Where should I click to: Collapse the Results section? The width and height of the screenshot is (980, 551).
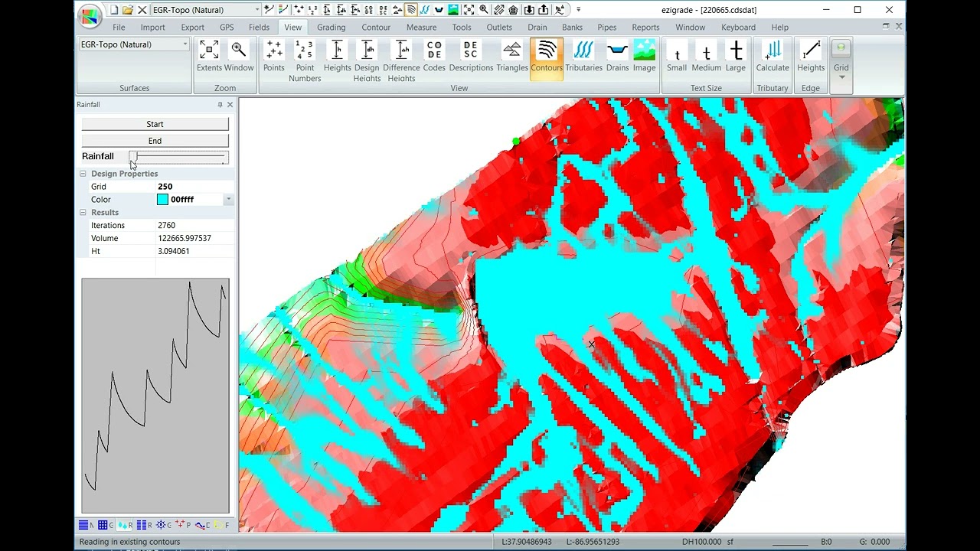pyautogui.click(x=83, y=213)
